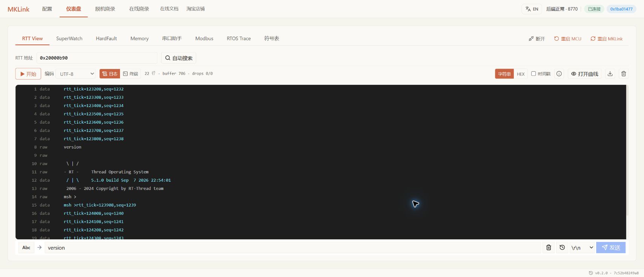Open the info icon beside the 时间戳 checkbox

click(559, 74)
